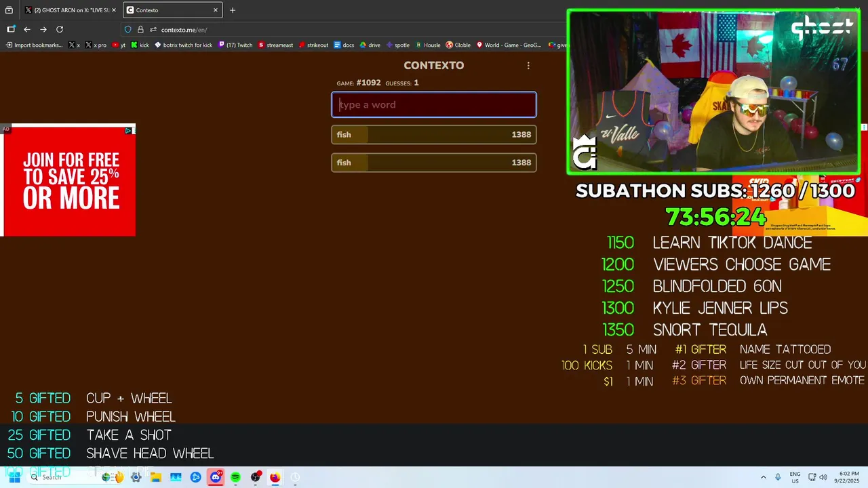Viewport: 868px width, 488px height.
Task: Open the clock app on the taskbar
Action: pyautogui.click(x=295, y=477)
